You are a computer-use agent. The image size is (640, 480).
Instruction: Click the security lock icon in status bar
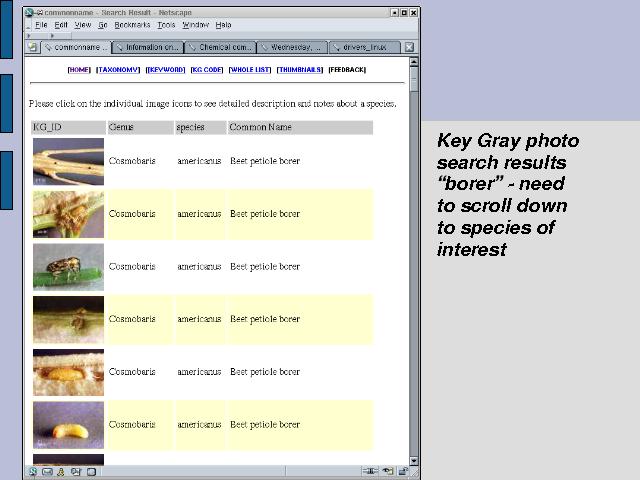(403, 471)
